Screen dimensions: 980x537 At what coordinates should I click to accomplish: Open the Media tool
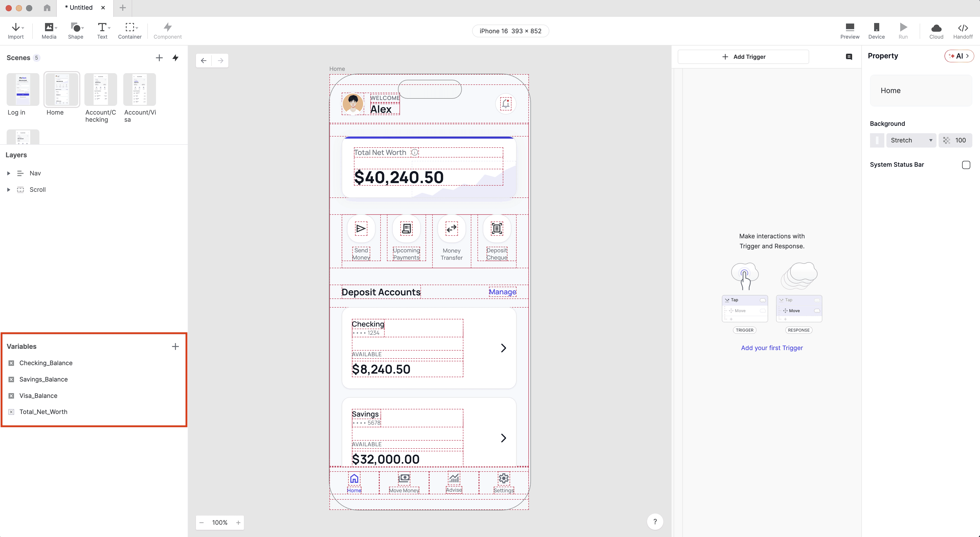[x=49, y=31]
